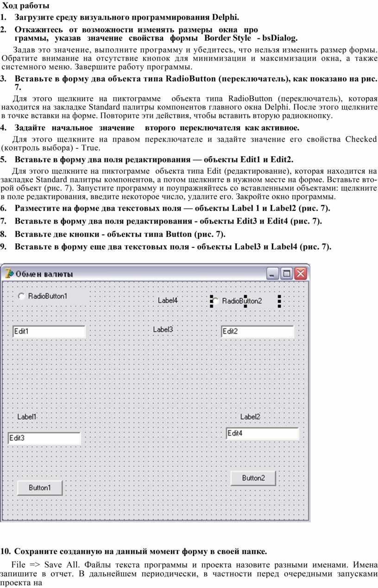Click step 6 text 'Разместите на форме два текстовых поля'
Screen dimensions: 378x588
[x=98, y=209]
